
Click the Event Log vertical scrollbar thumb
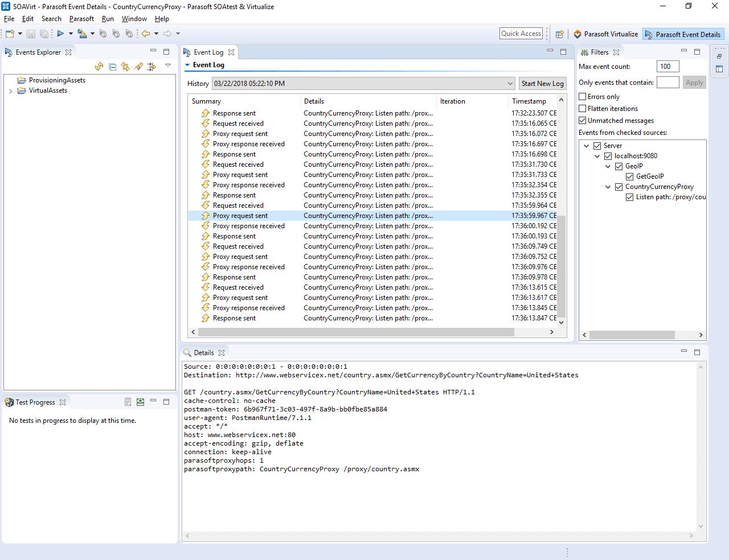(562, 266)
